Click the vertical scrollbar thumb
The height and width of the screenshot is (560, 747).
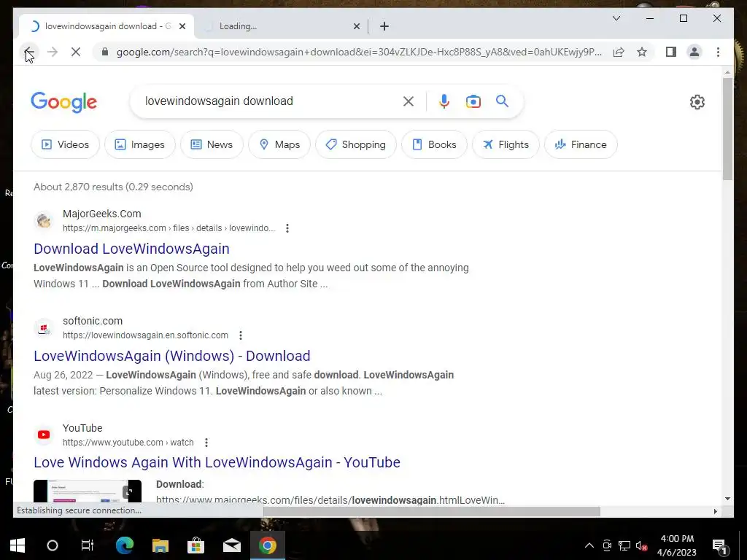pyautogui.click(x=727, y=128)
